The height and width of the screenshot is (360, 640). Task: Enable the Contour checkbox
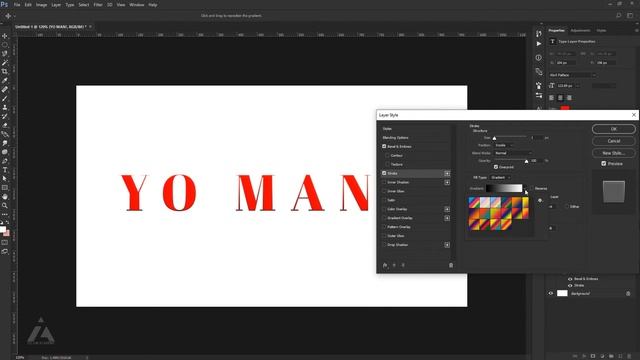pyautogui.click(x=387, y=155)
